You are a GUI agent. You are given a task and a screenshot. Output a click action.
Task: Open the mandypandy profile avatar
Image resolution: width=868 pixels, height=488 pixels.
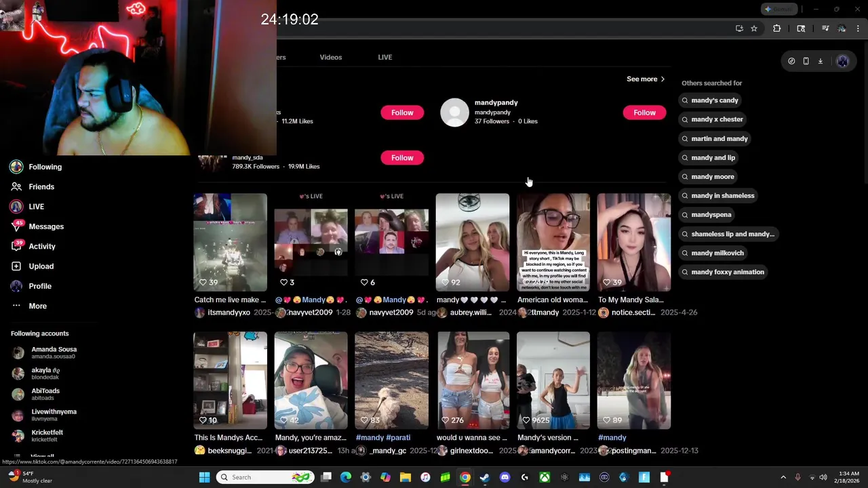[x=454, y=113]
